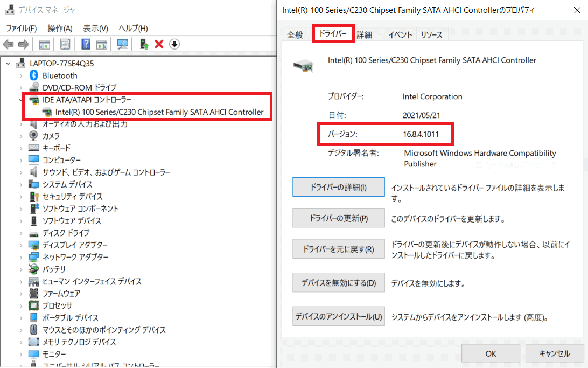Click the Back arrow in Device Manager toolbar
Screen dimensions: 588x368
click(8, 44)
